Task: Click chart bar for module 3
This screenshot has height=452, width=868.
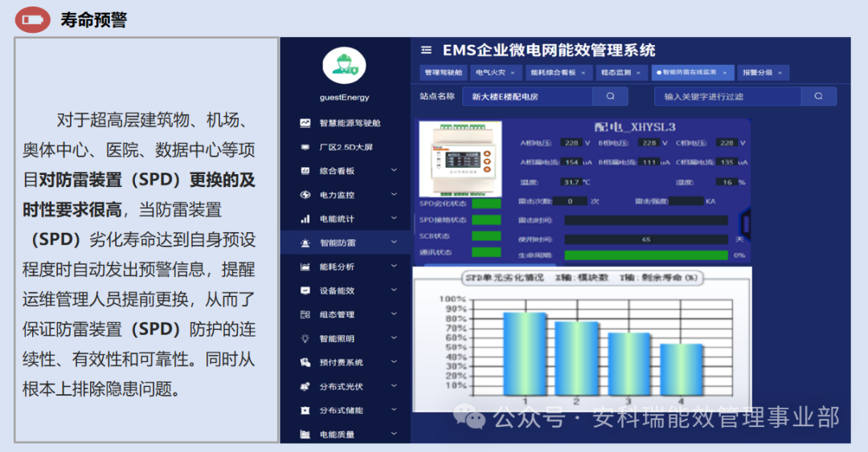Action: 628,364
